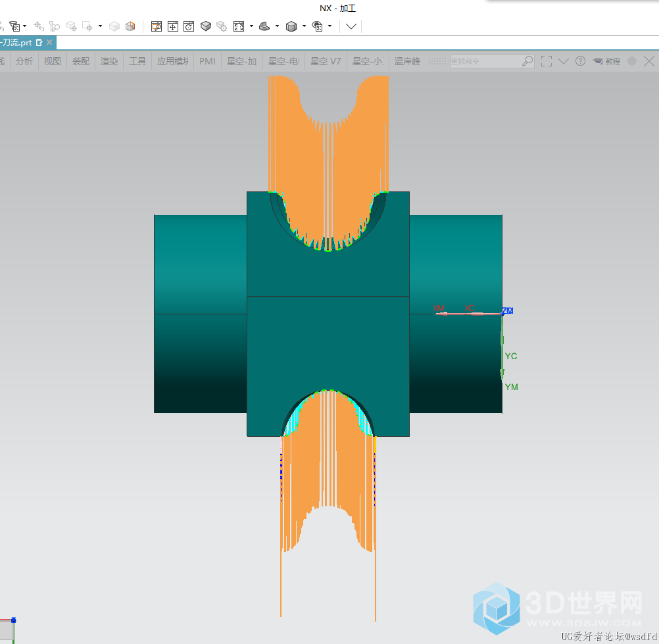Image resolution: width=659 pixels, height=644 pixels.
Task: Click the shaded rendering style cube icon
Action: (x=291, y=26)
